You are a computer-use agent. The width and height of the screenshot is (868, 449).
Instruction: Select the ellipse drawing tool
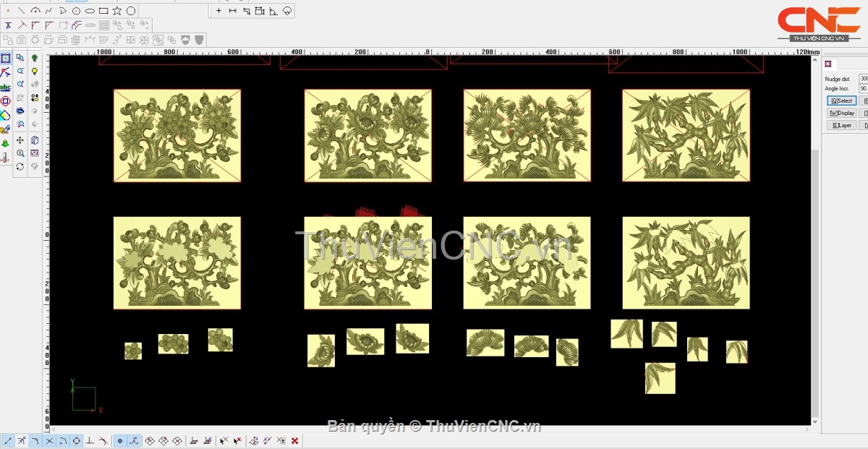(x=90, y=11)
